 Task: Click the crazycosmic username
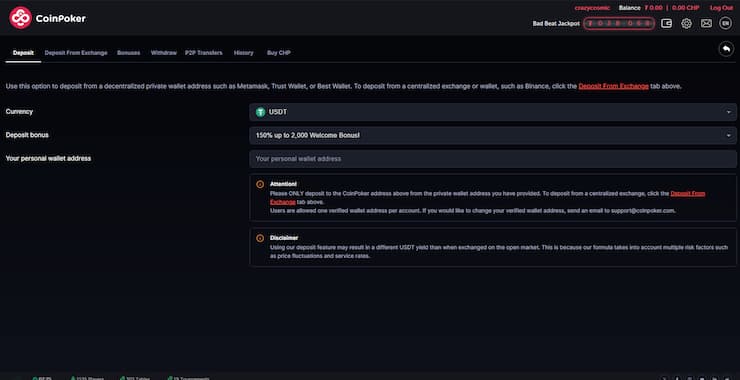592,8
